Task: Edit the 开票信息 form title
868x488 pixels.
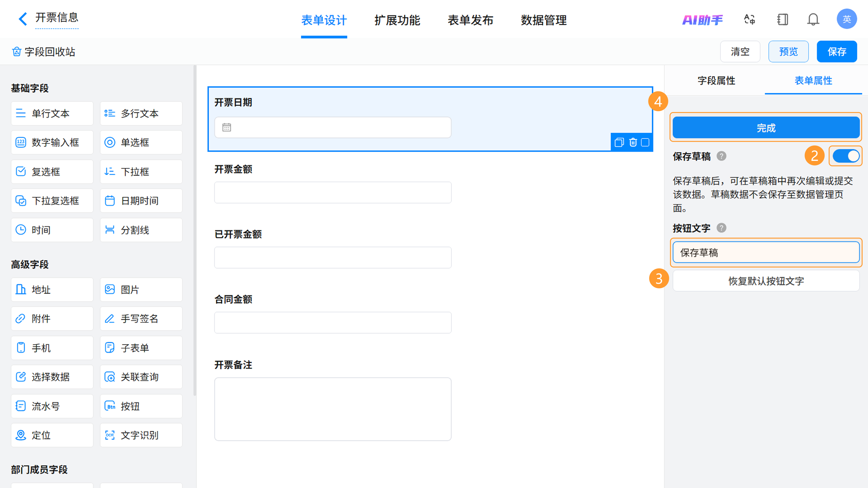Action: pos(57,18)
